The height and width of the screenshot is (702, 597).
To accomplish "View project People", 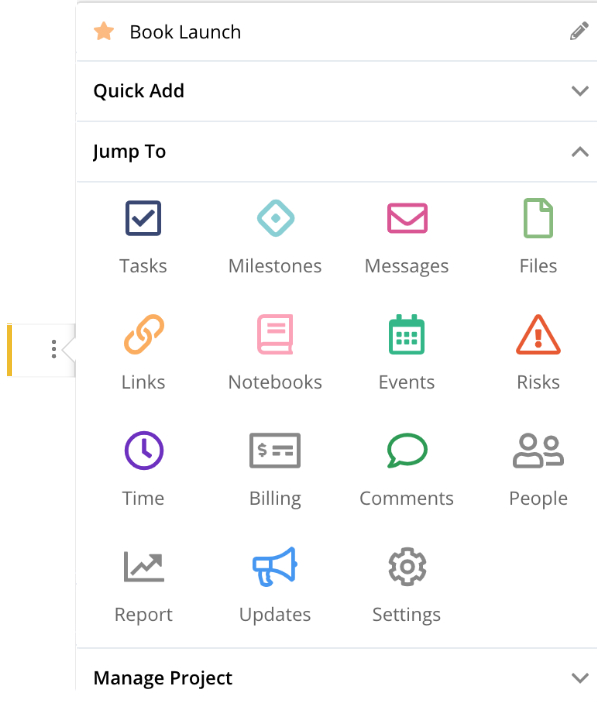I will (x=538, y=470).
